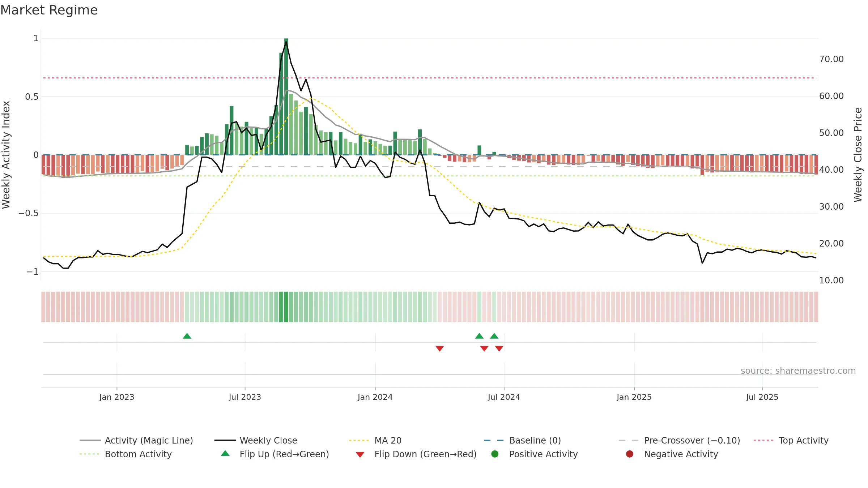This screenshot has width=868, height=488.
Task: Click the red Negative Activity legend dot
Action: click(630, 454)
